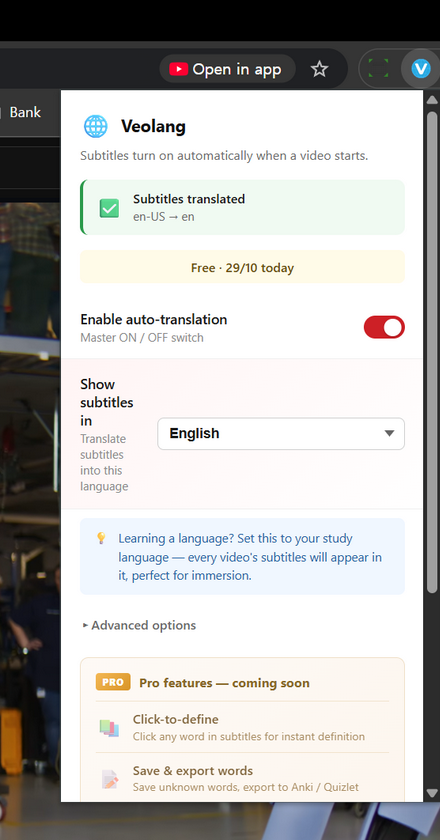Click the Click-to-define feature title
The width and height of the screenshot is (440, 840).
click(x=176, y=719)
